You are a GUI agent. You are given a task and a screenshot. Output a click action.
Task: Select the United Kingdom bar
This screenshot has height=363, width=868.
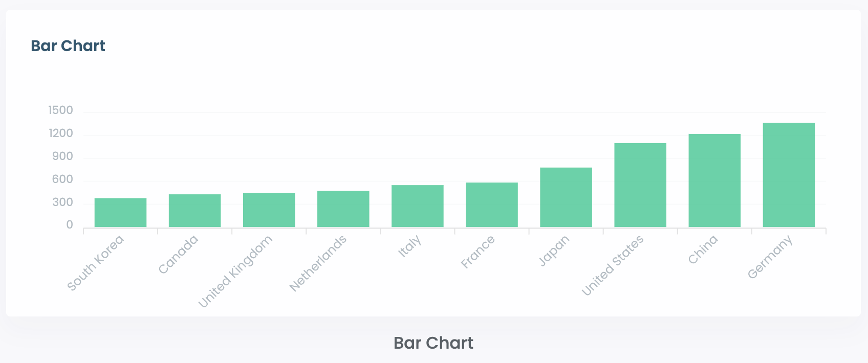tap(269, 210)
